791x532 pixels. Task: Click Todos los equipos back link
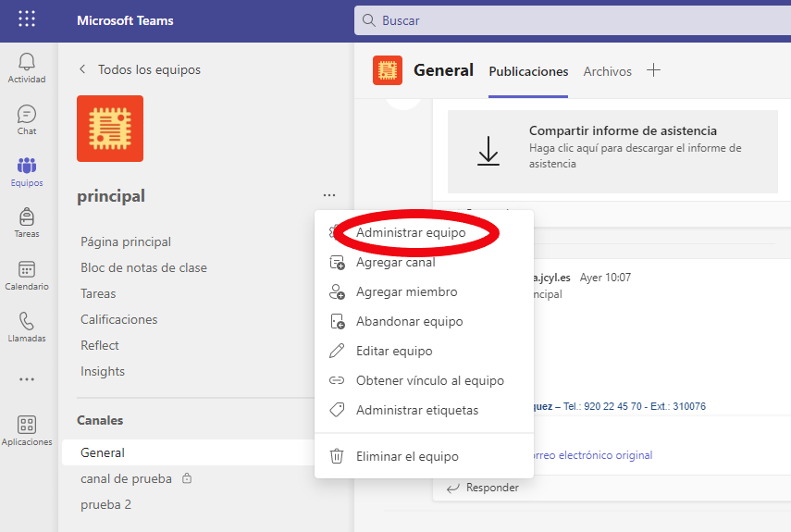tap(149, 69)
